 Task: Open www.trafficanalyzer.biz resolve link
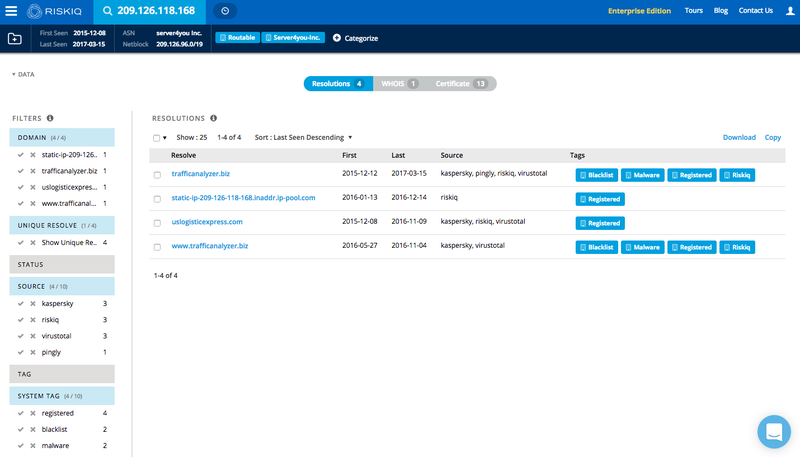[210, 245]
